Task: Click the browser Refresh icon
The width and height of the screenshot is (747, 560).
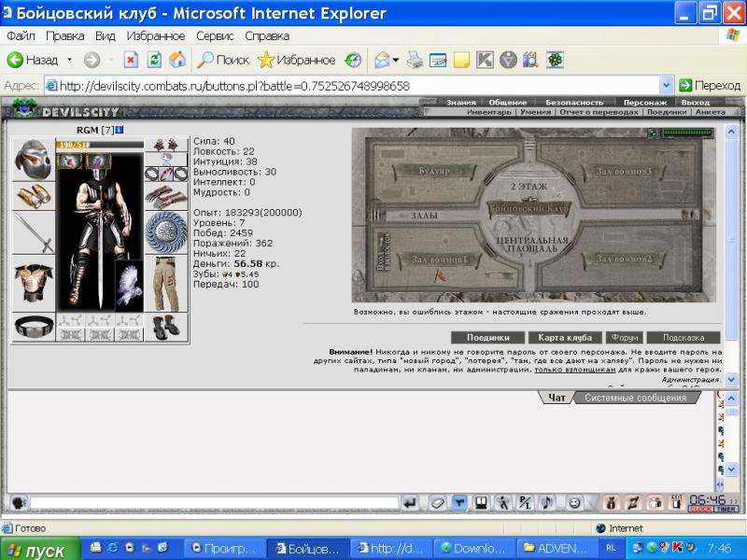Action: [154, 60]
